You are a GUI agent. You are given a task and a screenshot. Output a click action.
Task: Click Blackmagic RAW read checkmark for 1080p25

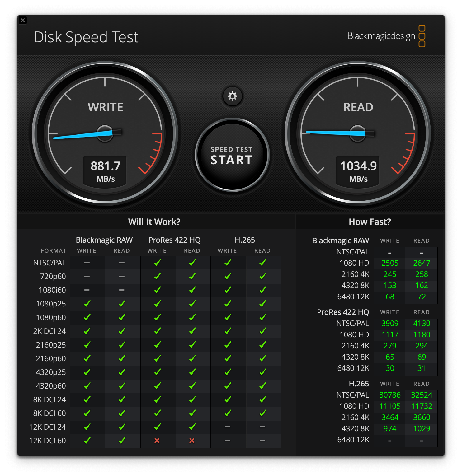pos(122,303)
